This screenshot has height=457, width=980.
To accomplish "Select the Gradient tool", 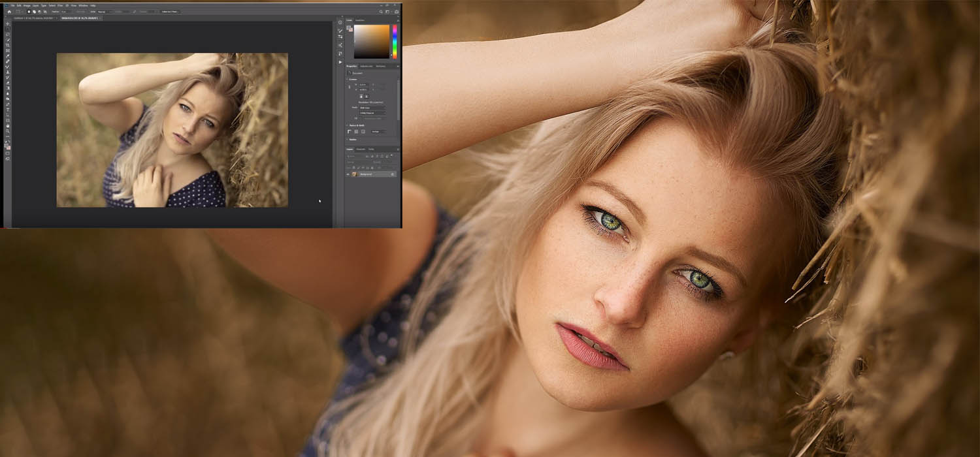I will (8, 88).
